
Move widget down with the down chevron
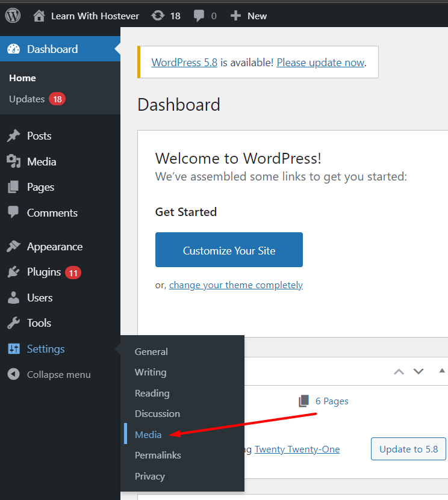[x=418, y=371]
